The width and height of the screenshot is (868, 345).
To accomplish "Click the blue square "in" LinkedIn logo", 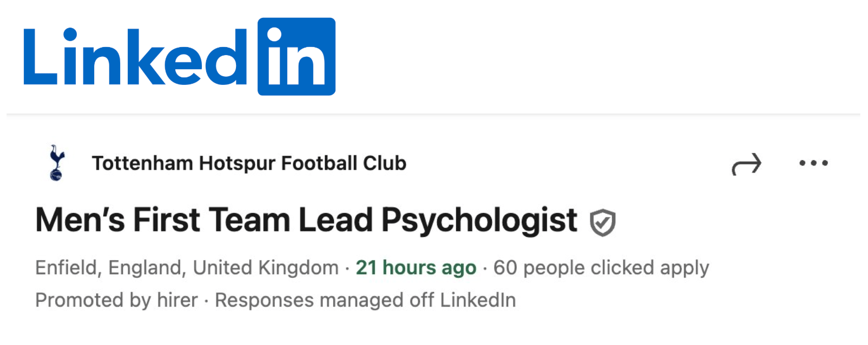I will (296, 57).
